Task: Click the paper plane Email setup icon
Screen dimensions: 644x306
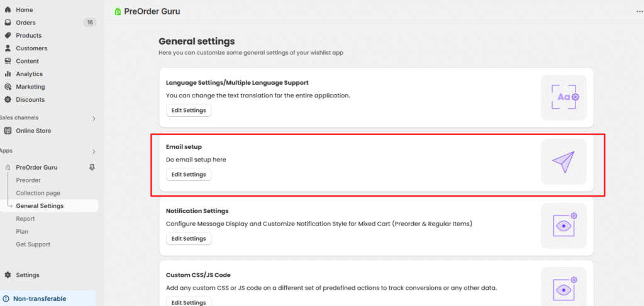Action: pos(563,161)
